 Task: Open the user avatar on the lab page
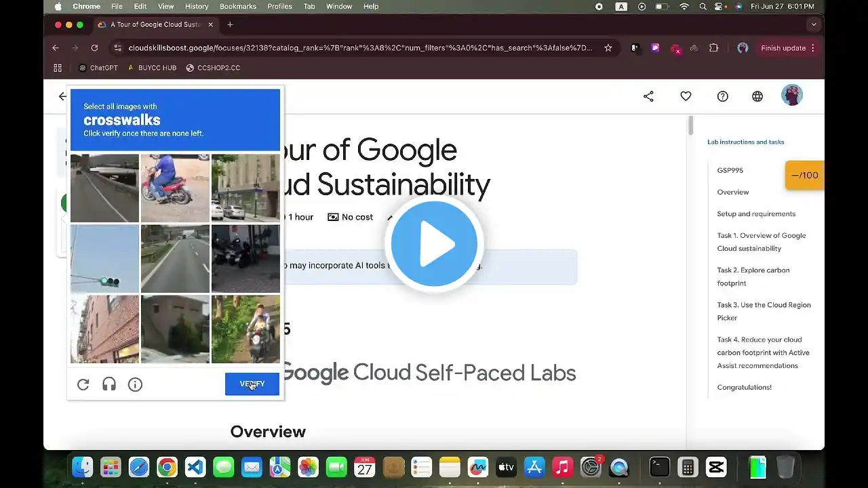coord(792,96)
